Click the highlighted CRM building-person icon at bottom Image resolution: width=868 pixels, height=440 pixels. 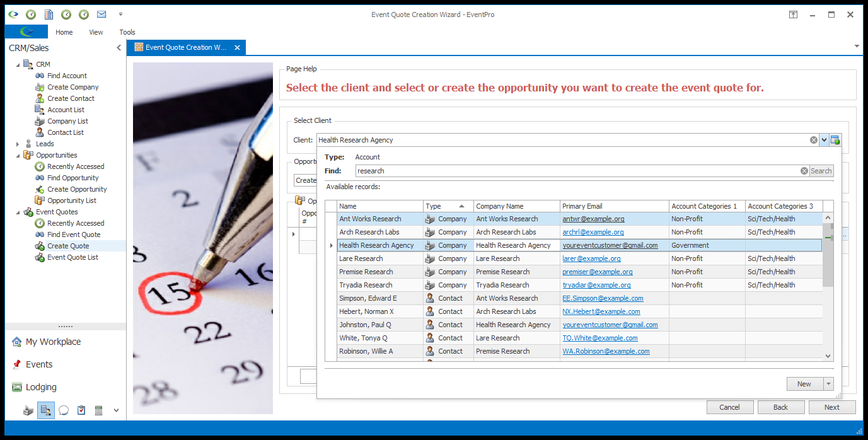(46, 410)
